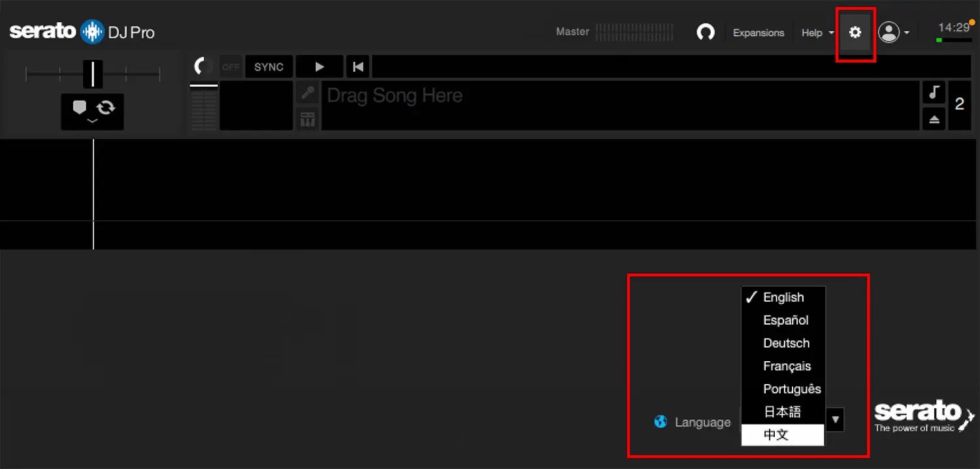Eject the track using the eject icon
Viewport: 980px width, 469px height.
click(x=933, y=119)
